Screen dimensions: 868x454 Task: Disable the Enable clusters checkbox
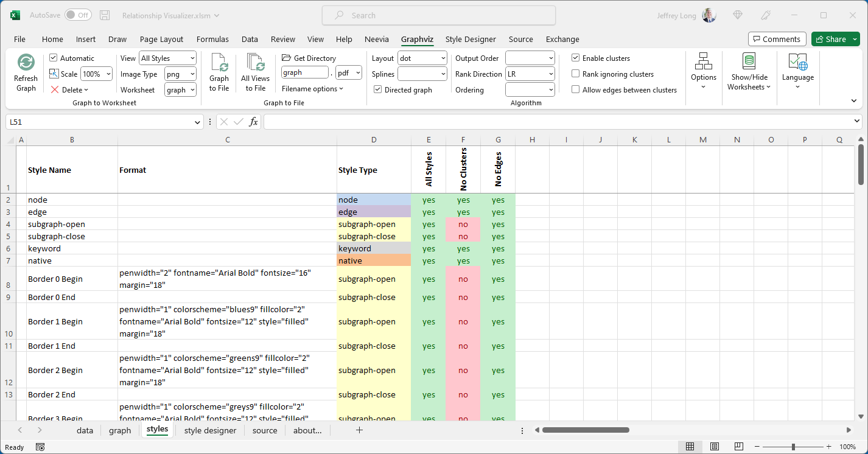[x=576, y=58]
